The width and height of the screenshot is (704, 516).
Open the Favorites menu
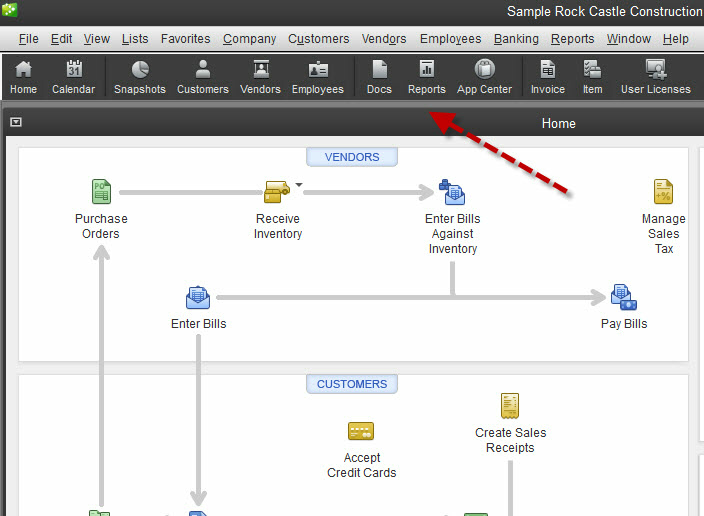(x=185, y=39)
